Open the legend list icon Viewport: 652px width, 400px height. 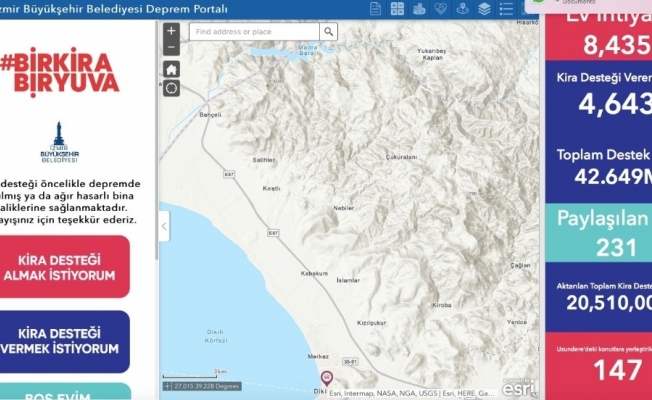[507, 9]
